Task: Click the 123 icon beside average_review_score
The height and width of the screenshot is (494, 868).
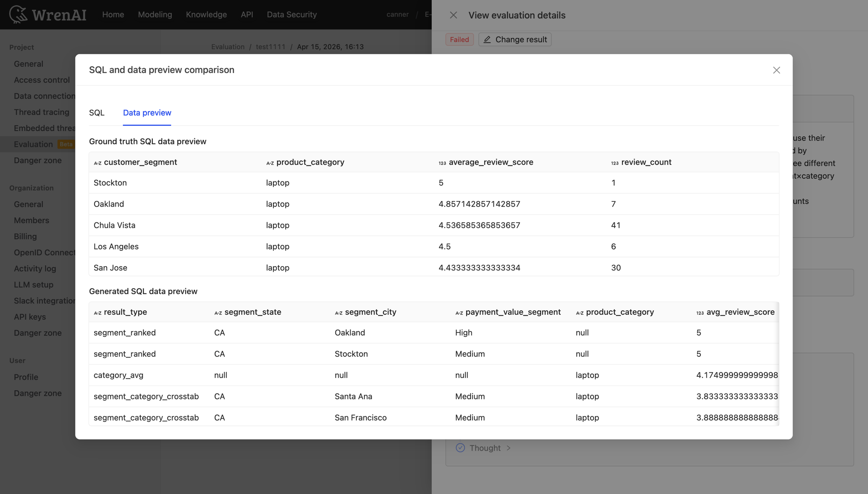Action: pos(441,162)
